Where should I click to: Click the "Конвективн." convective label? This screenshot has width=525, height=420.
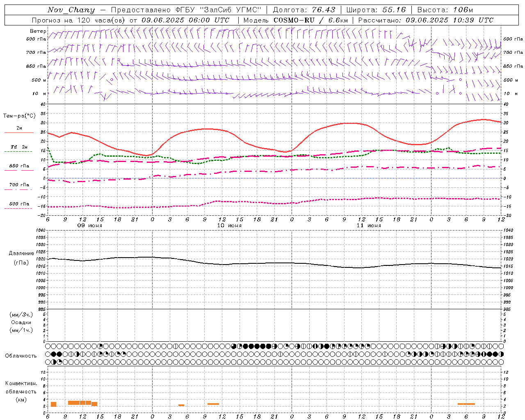(x=21, y=383)
